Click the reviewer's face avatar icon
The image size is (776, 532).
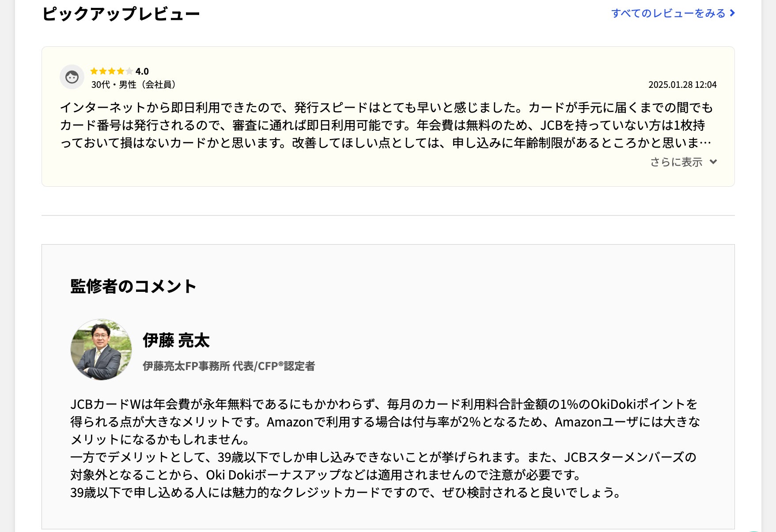[x=72, y=77]
